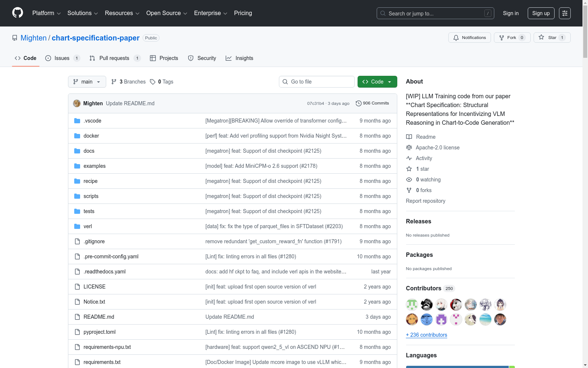This screenshot has height=368, width=588.
Task: Open the command palette icon in header
Action: tap(565, 13)
